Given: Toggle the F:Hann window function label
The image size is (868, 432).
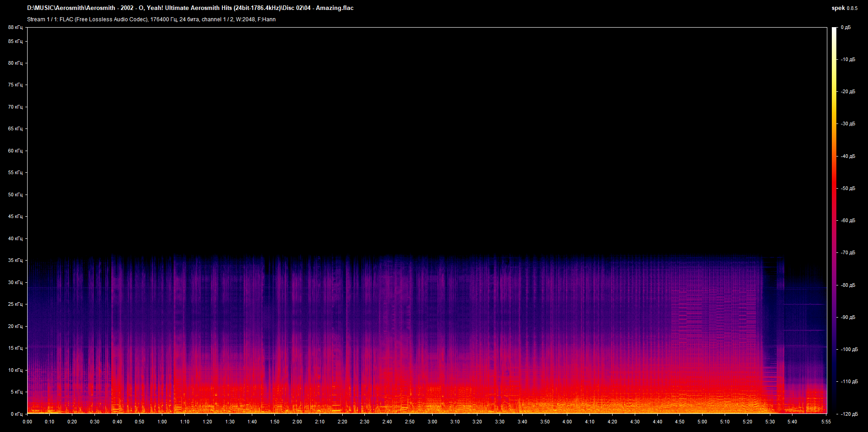Looking at the screenshot, I should (x=267, y=19).
